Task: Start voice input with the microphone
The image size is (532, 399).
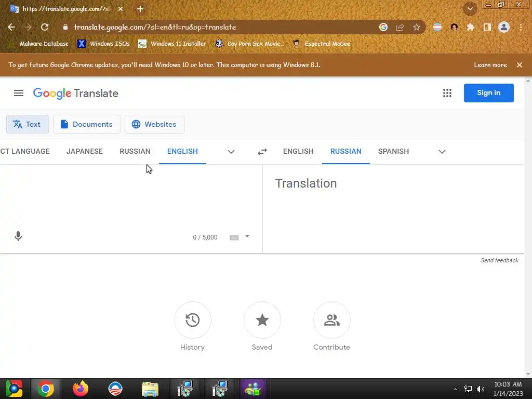Action: pyautogui.click(x=18, y=236)
